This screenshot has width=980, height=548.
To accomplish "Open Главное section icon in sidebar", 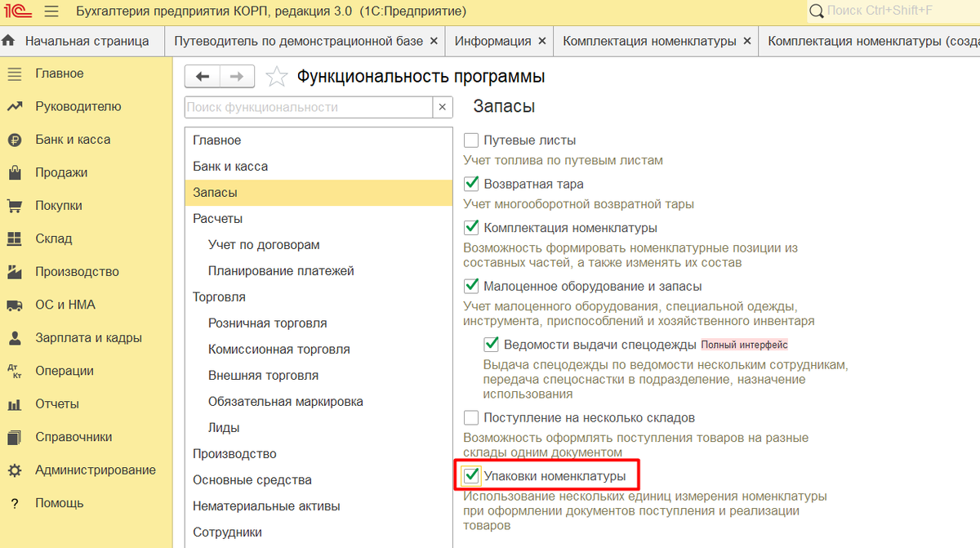I will [14, 74].
